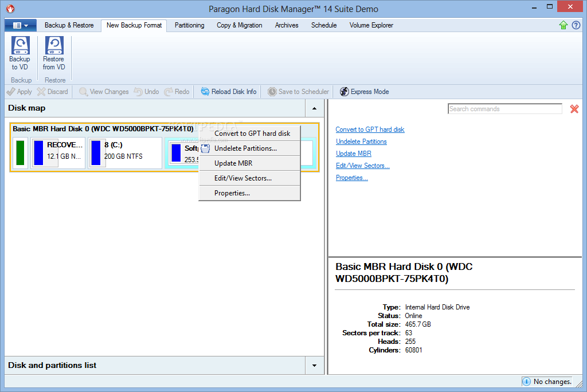Click the green up-arrow home icon

pos(563,25)
